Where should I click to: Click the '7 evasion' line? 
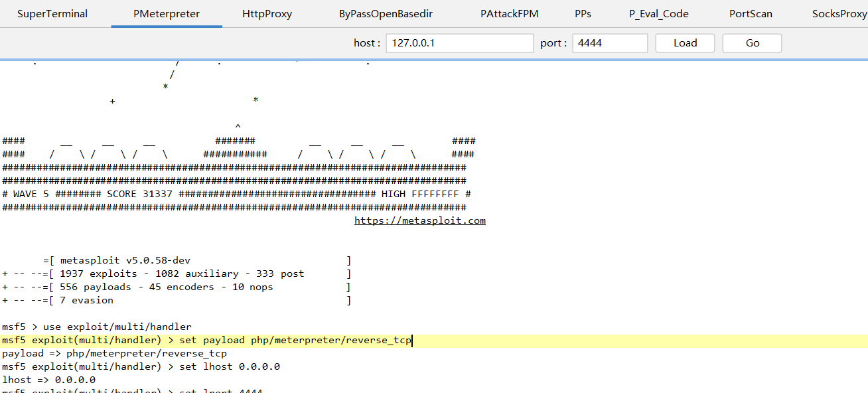pyautogui.click(x=177, y=300)
